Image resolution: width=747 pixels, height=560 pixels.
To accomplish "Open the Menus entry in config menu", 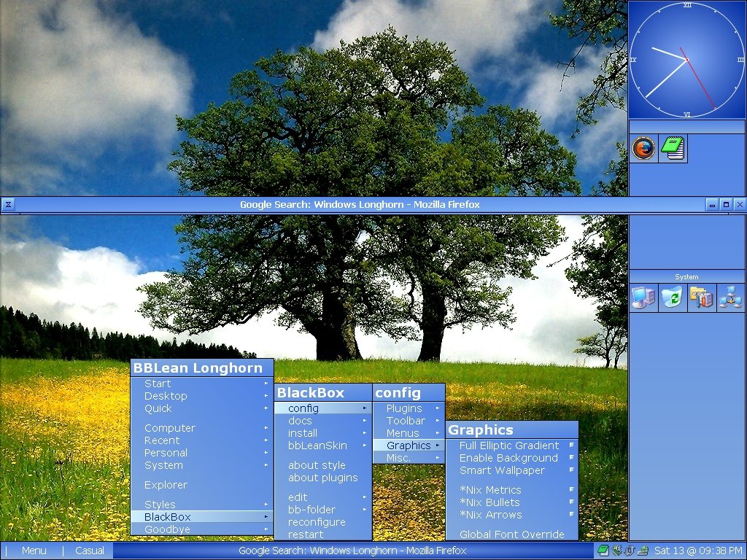I will tap(409, 433).
